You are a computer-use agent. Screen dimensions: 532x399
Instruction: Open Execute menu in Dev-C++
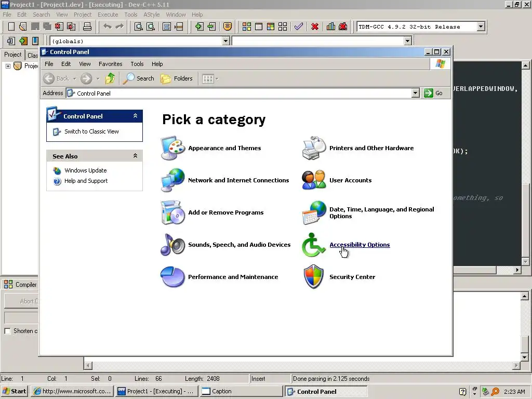pos(108,15)
